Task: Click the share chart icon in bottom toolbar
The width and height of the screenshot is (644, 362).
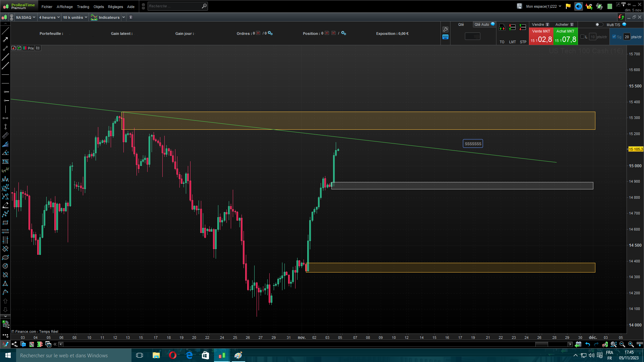Action: click(x=14, y=344)
